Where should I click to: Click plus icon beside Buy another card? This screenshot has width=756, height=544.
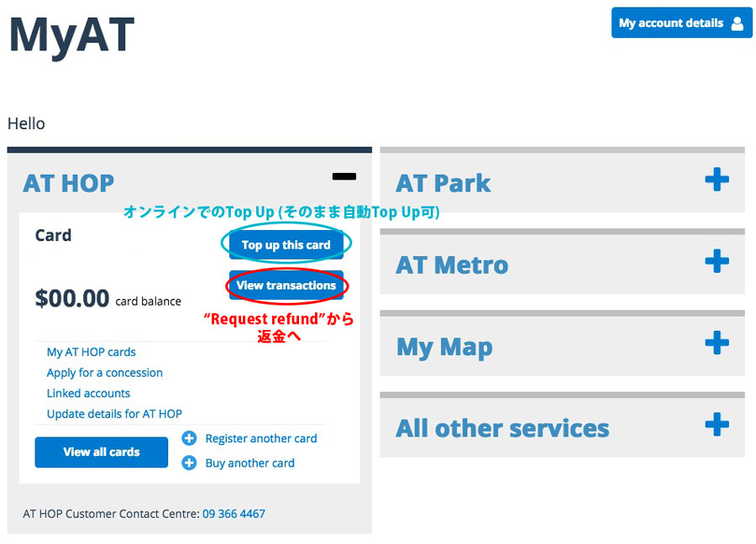click(189, 463)
